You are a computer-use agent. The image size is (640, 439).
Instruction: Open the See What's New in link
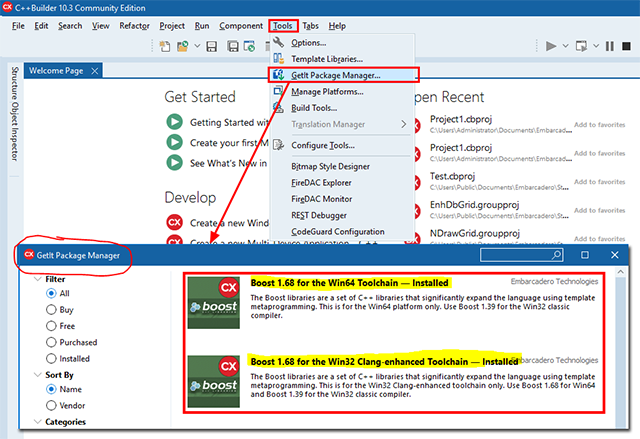(x=228, y=163)
